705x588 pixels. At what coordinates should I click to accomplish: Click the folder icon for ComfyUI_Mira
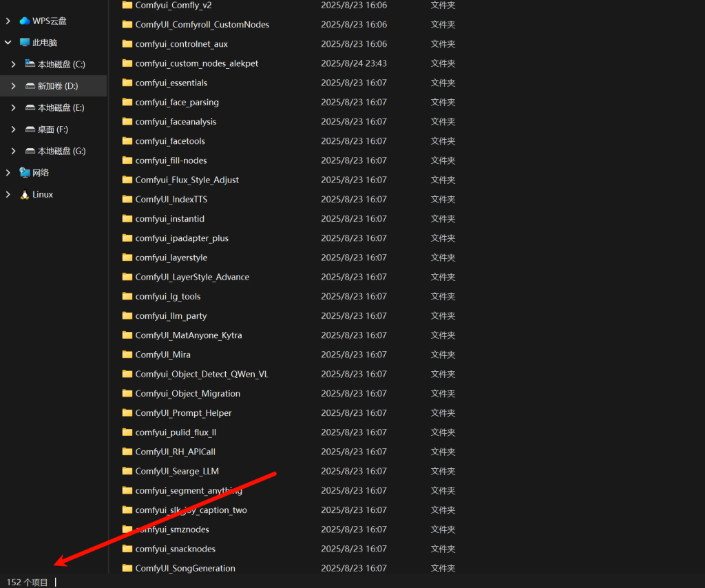pyautogui.click(x=127, y=355)
